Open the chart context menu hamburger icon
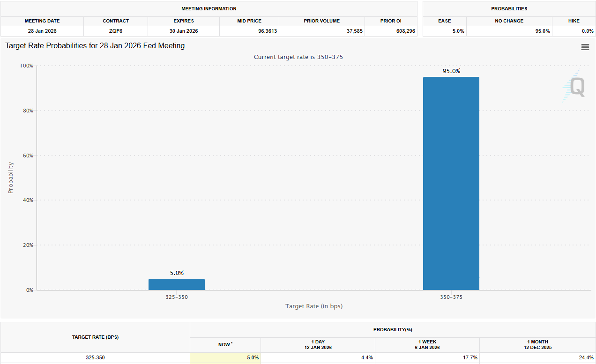The image size is (596, 364). pyautogui.click(x=585, y=47)
